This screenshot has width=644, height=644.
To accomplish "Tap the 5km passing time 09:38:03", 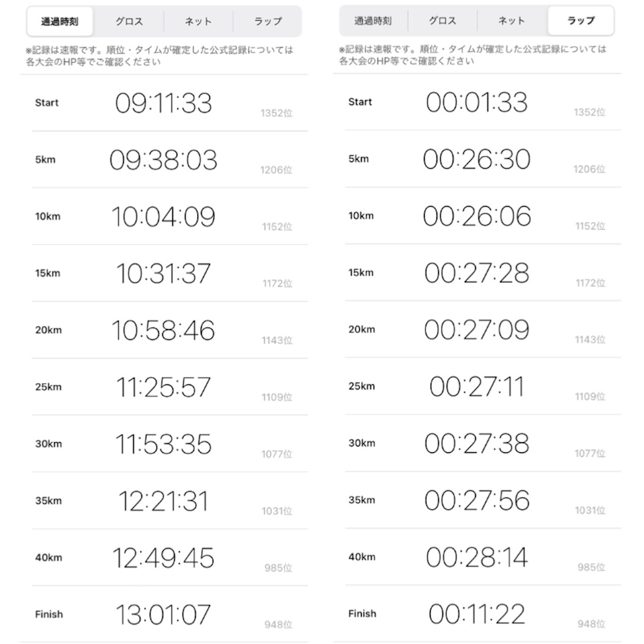I will pos(163,160).
